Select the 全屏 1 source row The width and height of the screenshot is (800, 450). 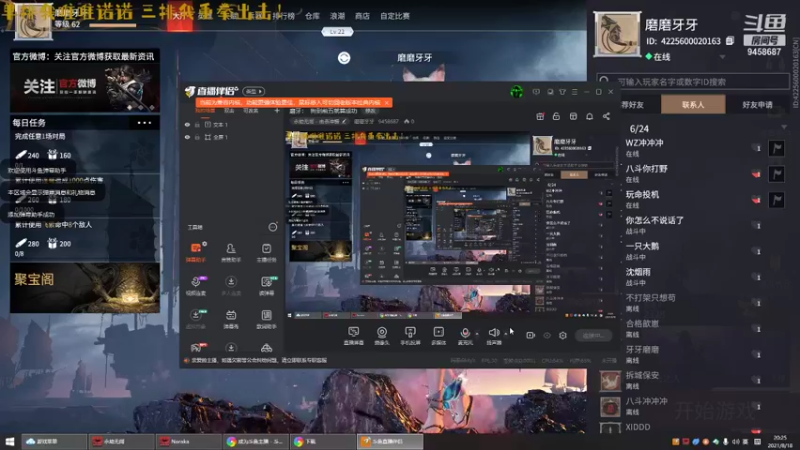(x=232, y=137)
